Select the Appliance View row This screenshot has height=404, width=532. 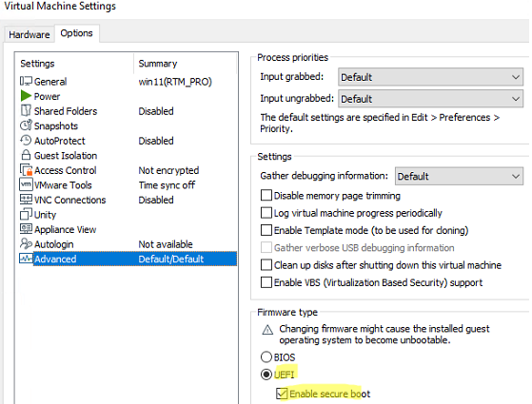(128, 229)
